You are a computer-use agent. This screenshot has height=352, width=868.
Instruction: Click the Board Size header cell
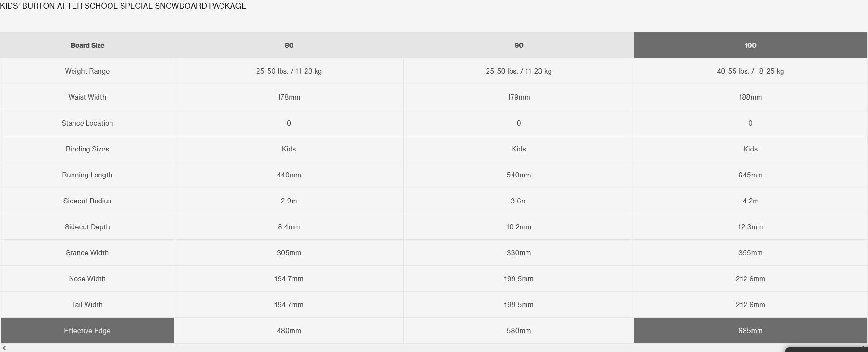[x=87, y=45]
